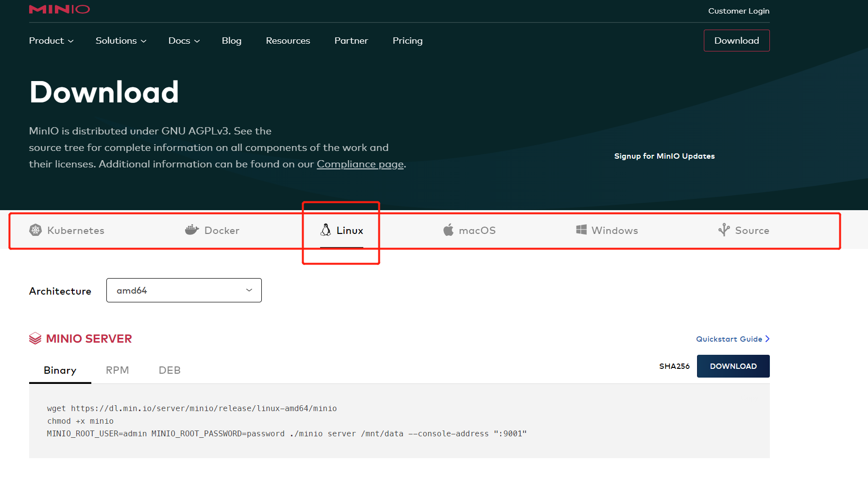Click the Docker whale icon
The image size is (868, 480).
192,230
